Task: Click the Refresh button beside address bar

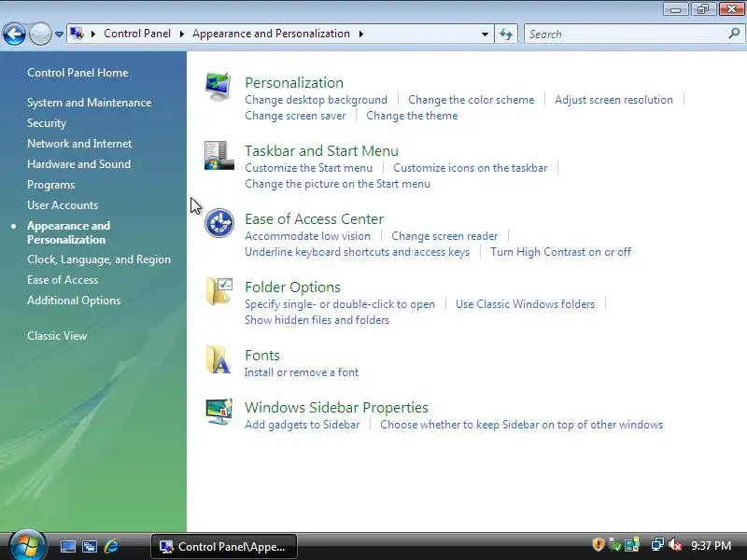Action: point(506,35)
